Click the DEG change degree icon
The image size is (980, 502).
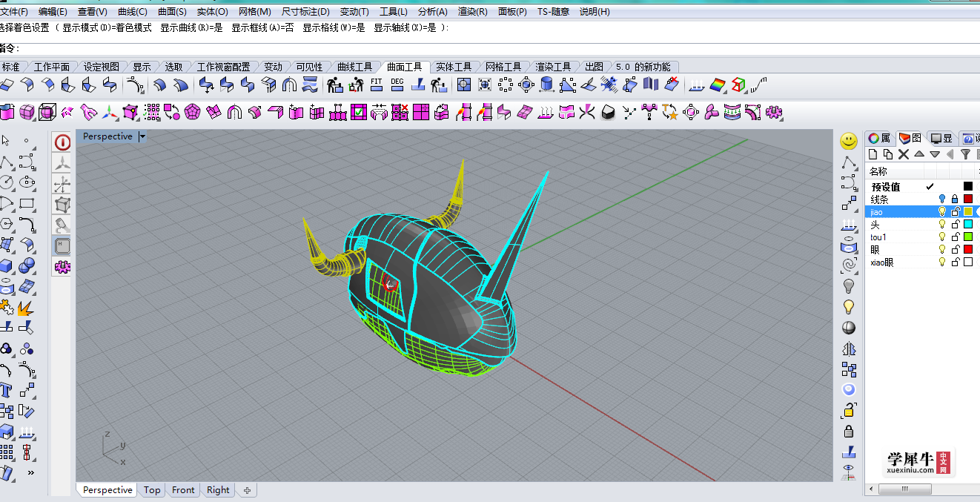click(x=397, y=85)
